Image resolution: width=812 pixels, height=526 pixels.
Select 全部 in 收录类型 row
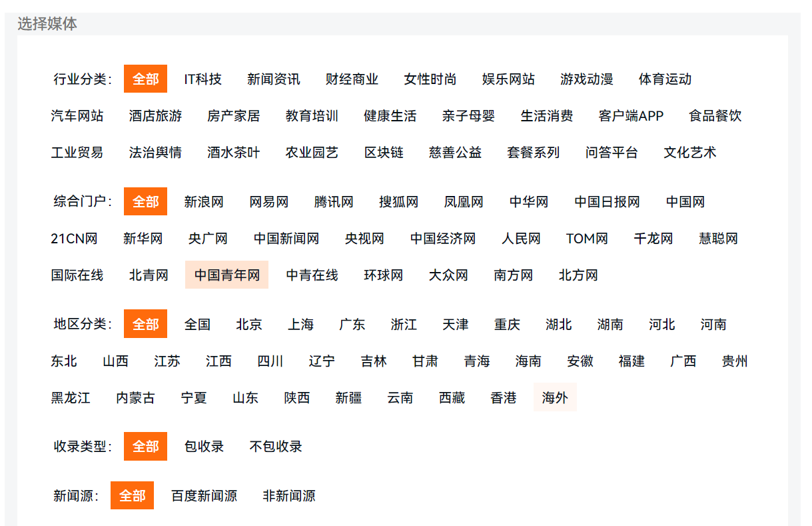pyautogui.click(x=145, y=446)
